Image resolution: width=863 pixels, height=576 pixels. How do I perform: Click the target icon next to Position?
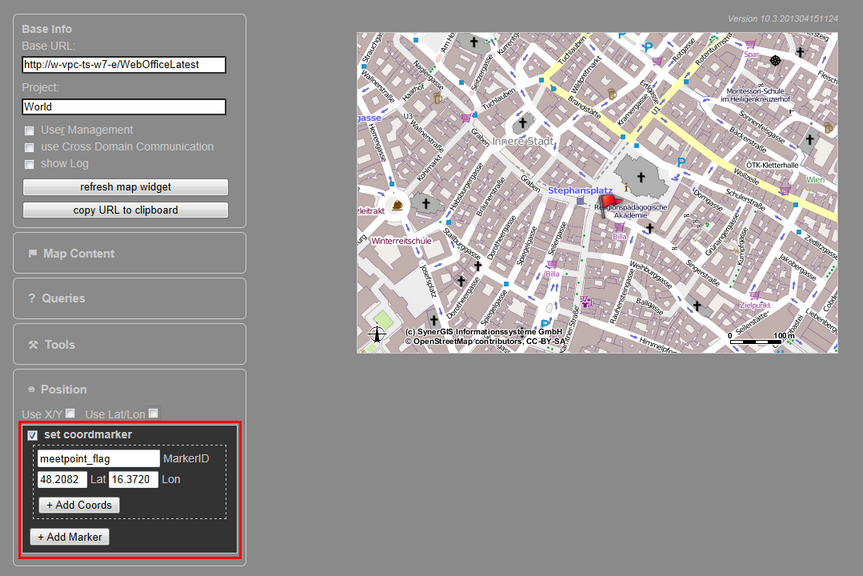coord(32,389)
